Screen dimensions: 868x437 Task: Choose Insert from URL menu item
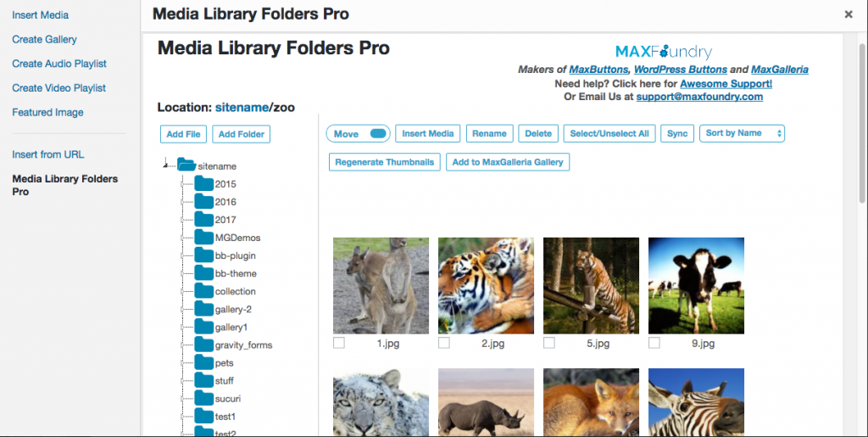pos(48,154)
